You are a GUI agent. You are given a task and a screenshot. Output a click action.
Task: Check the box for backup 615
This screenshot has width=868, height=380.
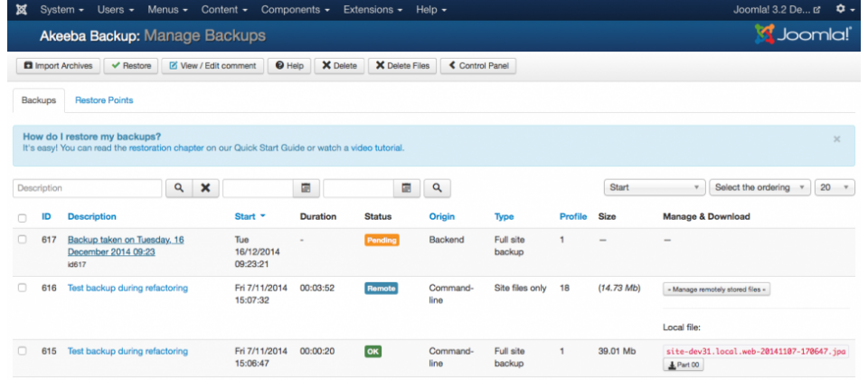tap(22, 351)
